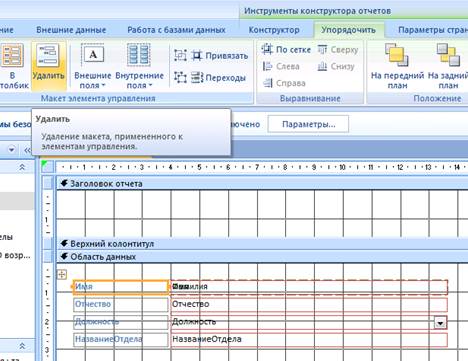Align controls Слева
This screenshot has width=468, height=361.
point(281,66)
